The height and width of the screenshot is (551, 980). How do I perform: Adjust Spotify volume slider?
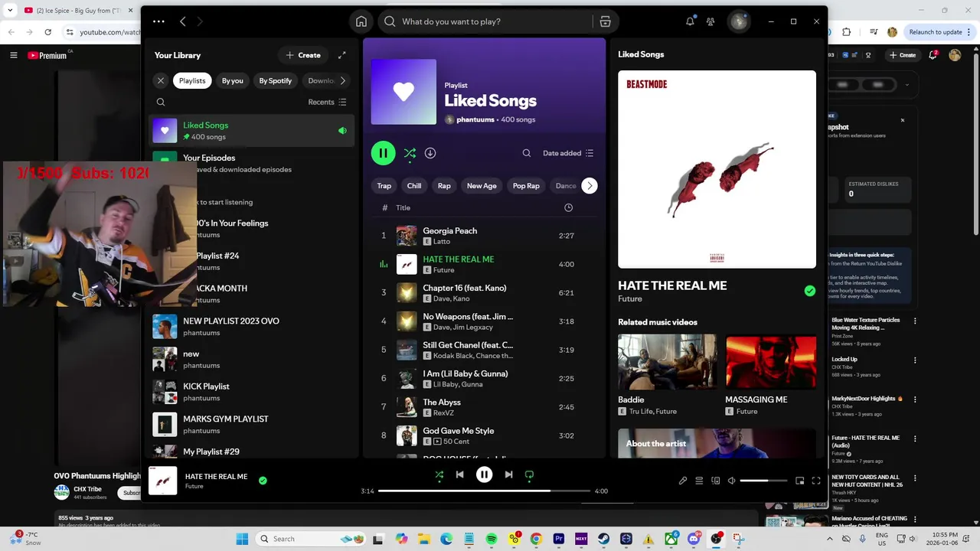coord(763,481)
